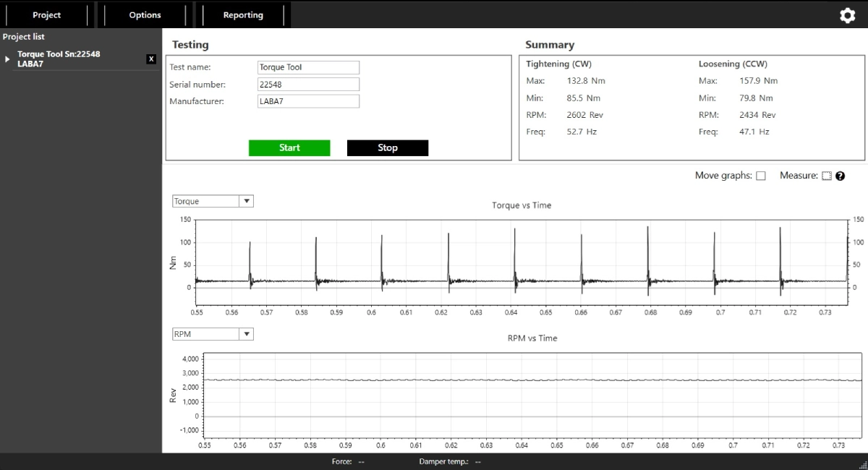The height and width of the screenshot is (470, 868).
Task: Click the Project list heading
Action: (24, 37)
